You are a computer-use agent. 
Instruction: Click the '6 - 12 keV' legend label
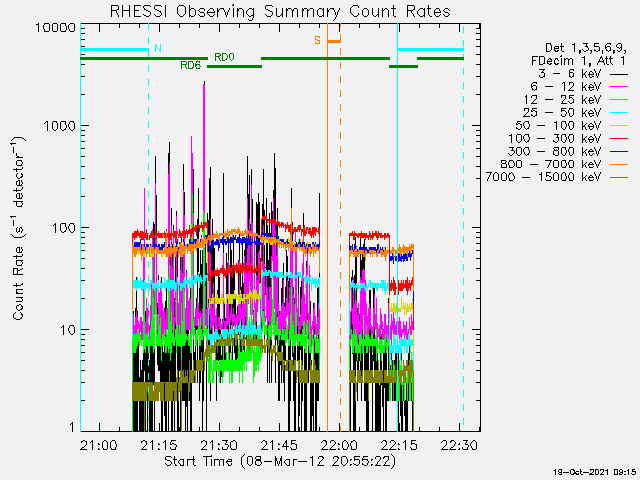pos(566,87)
